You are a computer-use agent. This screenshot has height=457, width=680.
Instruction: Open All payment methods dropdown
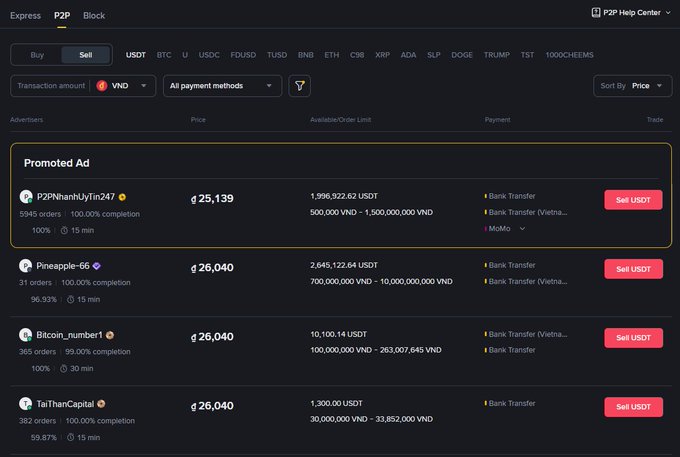pyautogui.click(x=222, y=86)
